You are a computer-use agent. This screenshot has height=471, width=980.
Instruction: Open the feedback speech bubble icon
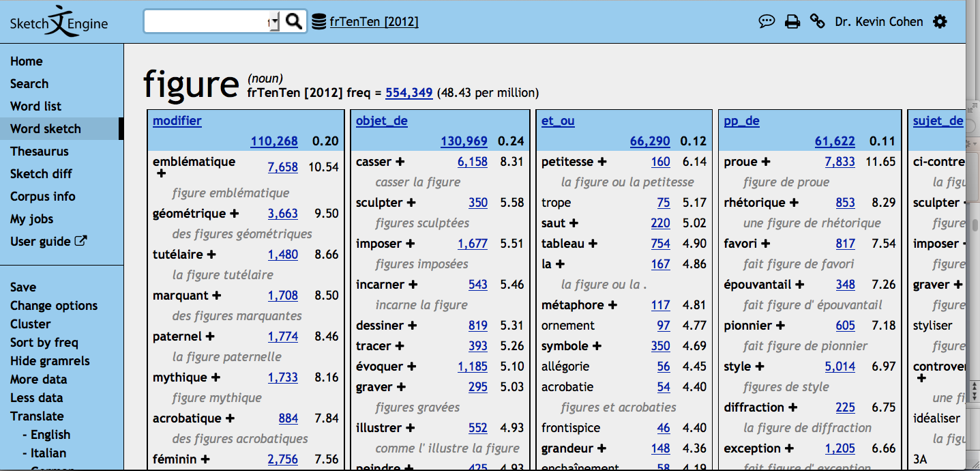pyautogui.click(x=767, y=22)
